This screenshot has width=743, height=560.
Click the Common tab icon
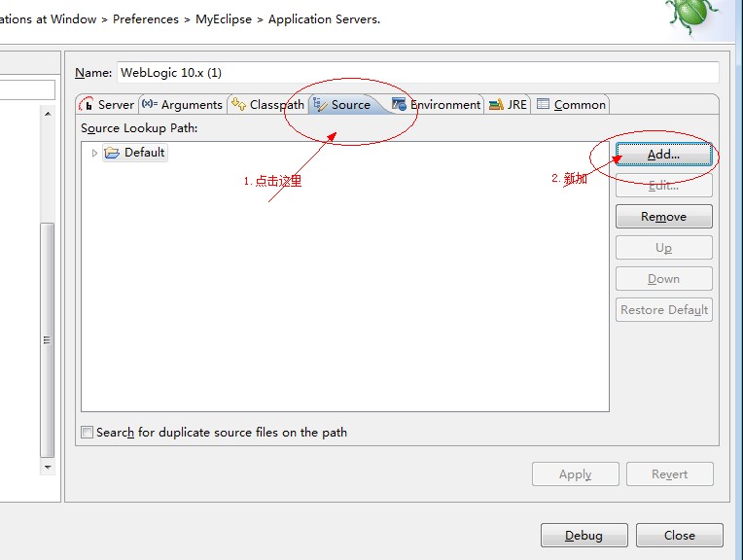pyautogui.click(x=543, y=104)
